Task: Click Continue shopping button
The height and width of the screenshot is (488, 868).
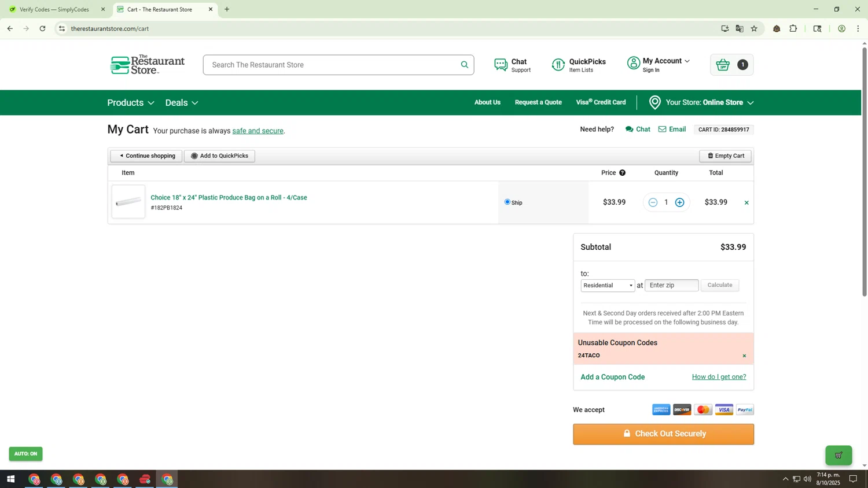Action: (146, 156)
